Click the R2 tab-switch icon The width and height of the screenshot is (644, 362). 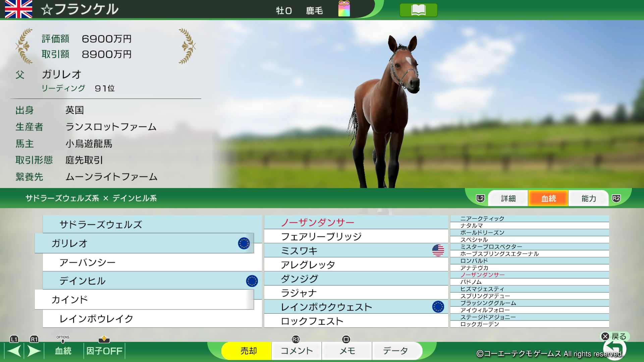point(616,198)
